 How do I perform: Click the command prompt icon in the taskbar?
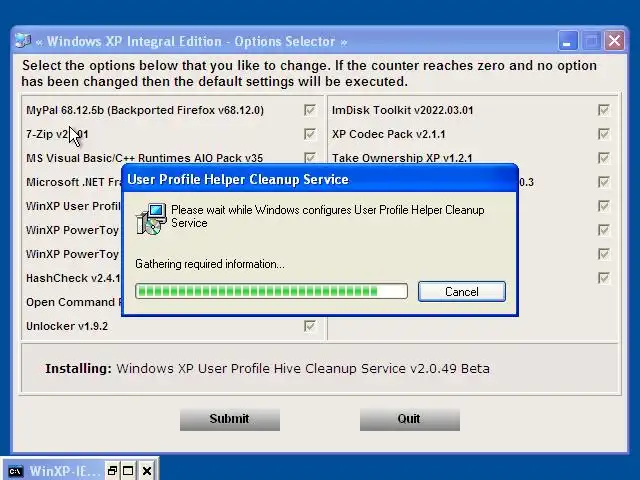(16, 471)
